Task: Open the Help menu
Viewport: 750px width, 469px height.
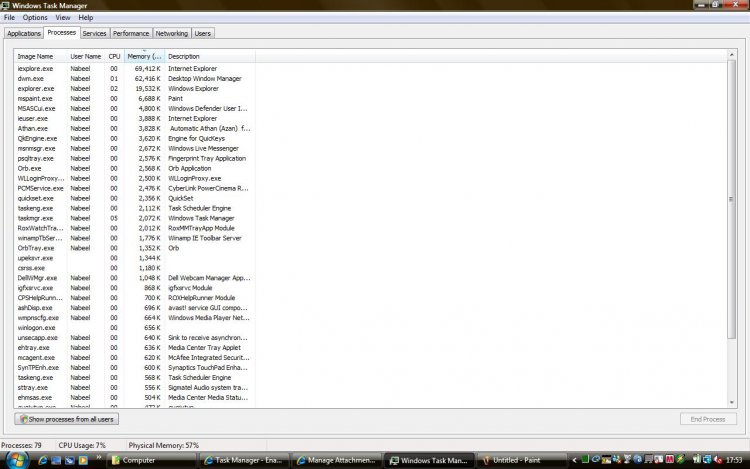Action: coord(86,18)
